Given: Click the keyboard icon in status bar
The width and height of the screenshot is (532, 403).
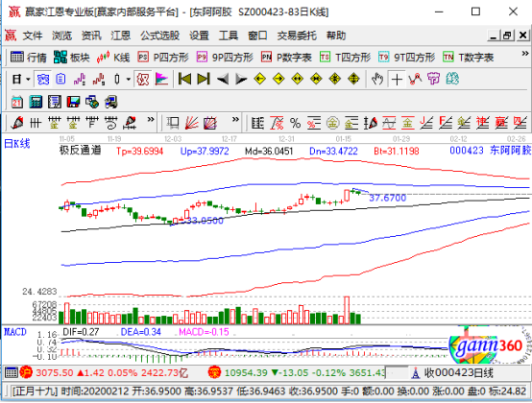Looking at the screenshot, I should point(11,372).
